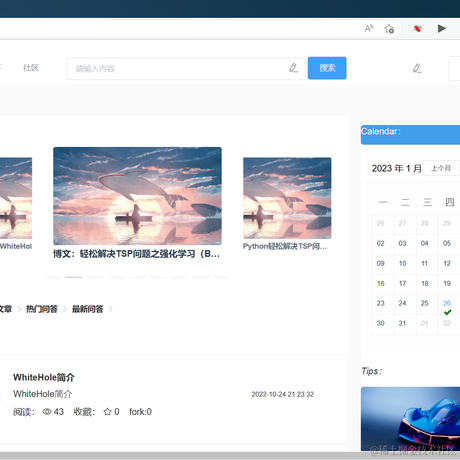The width and height of the screenshot is (460, 460).
Task: Select calendar date 23
Action: click(381, 303)
